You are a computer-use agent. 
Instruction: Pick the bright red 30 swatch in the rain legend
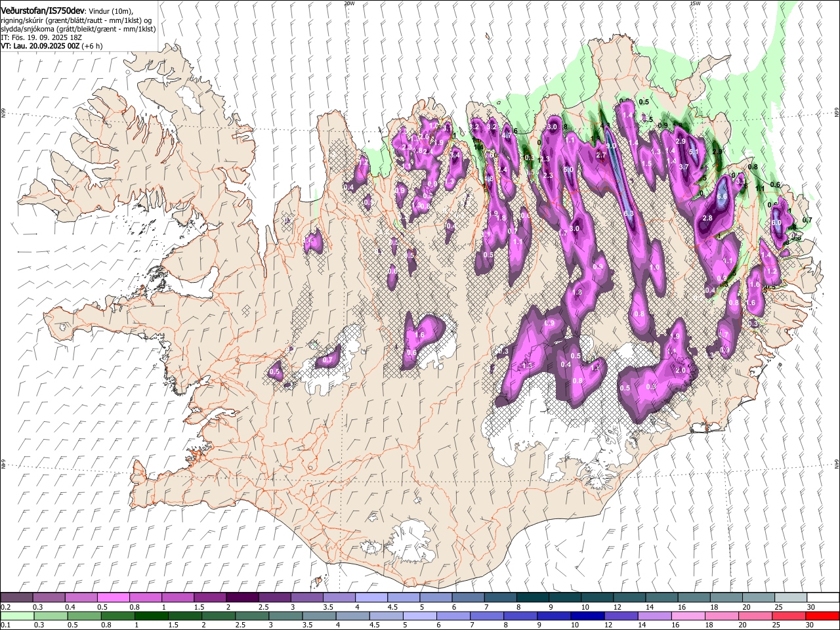(823, 616)
